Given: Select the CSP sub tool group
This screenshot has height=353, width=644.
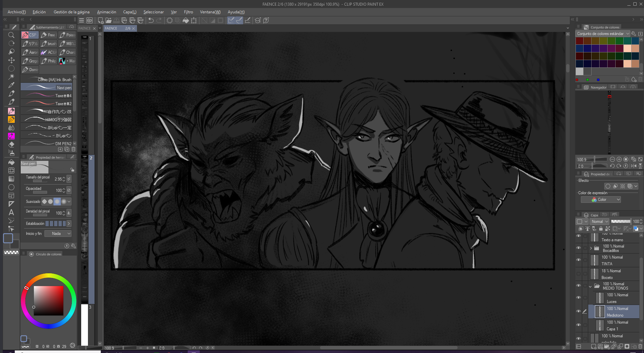Looking at the screenshot, I should pyautogui.click(x=29, y=35).
